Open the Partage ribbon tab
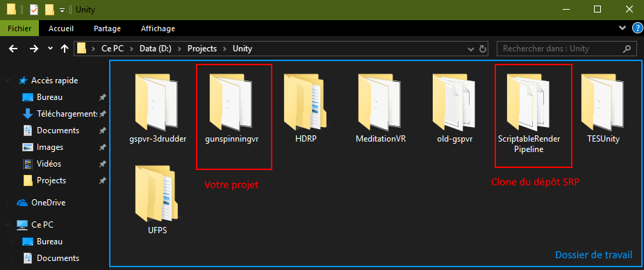Viewport: 644px width, 270px height. 107,28
